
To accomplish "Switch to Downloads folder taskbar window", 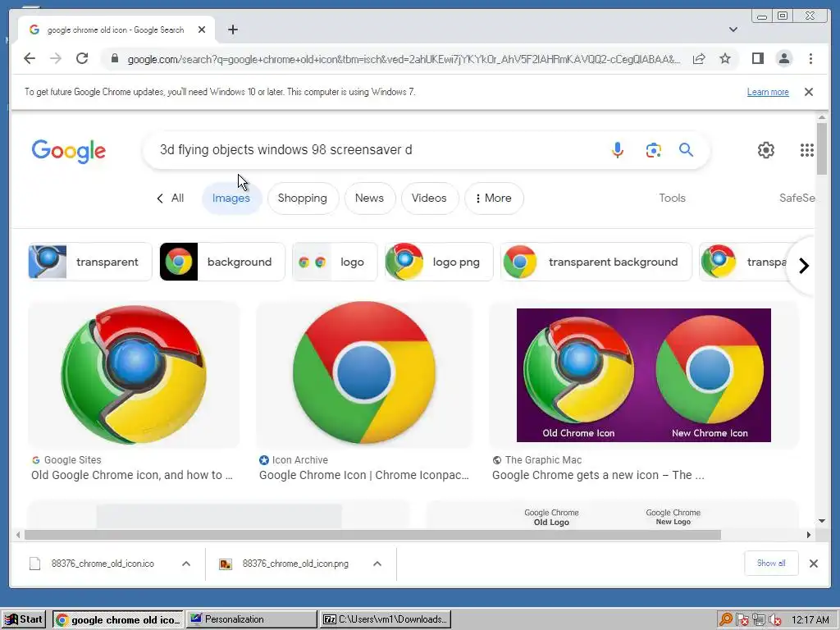I will pyautogui.click(x=386, y=619).
